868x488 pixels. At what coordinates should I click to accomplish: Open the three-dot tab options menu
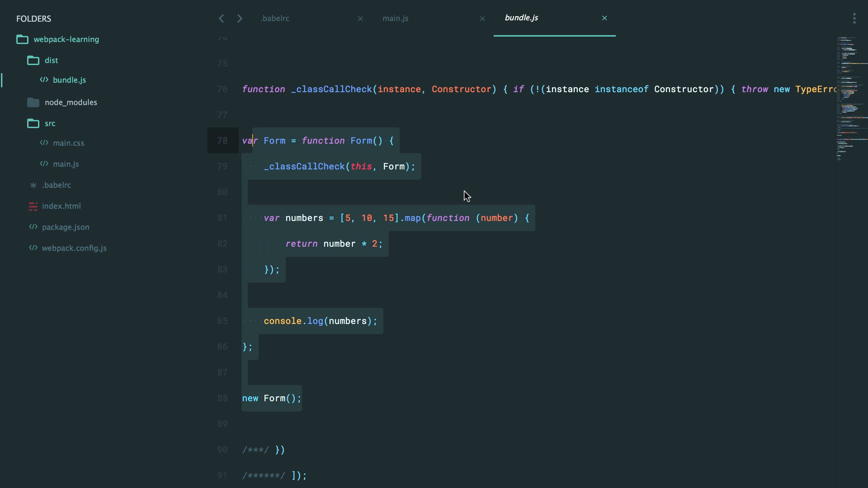tap(854, 19)
